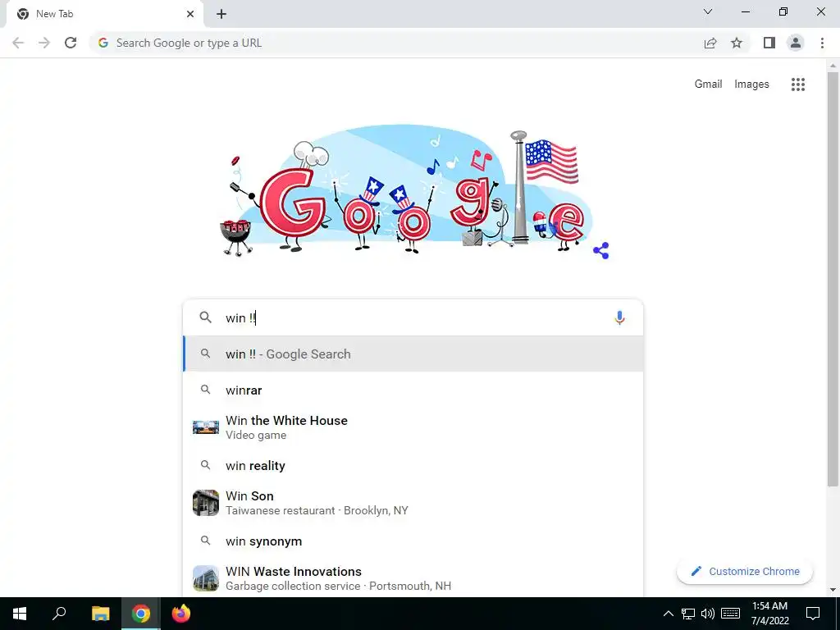Open a new tab with plus button
This screenshot has width=840, height=630.
(x=221, y=14)
